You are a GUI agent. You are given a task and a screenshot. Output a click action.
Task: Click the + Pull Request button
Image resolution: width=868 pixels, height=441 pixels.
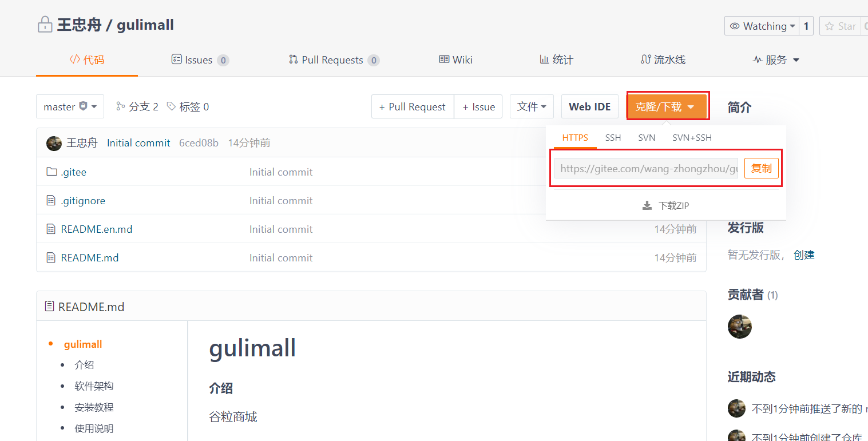click(x=413, y=106)
